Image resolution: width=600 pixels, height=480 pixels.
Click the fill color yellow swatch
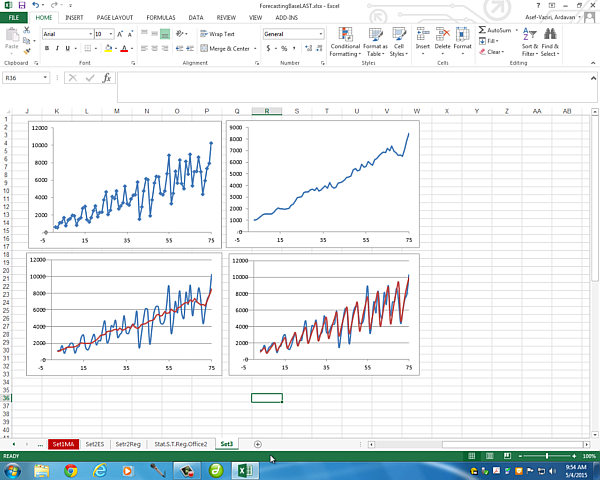point(108,49)
